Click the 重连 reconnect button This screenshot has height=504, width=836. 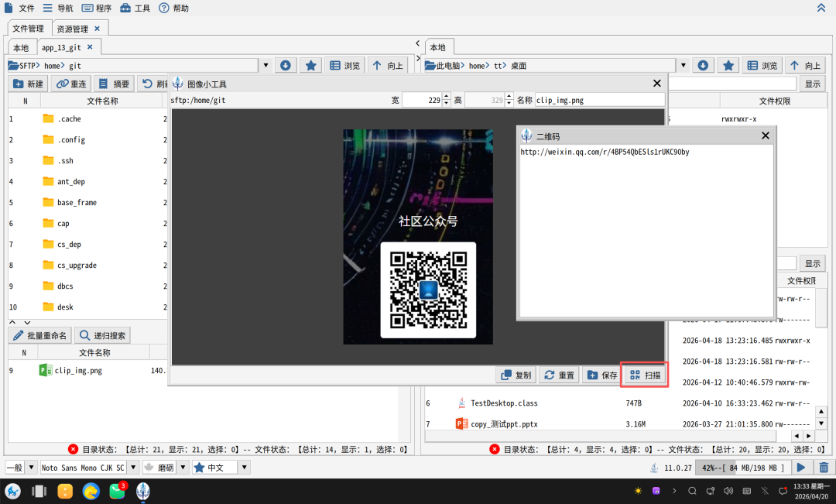[71, 84]
